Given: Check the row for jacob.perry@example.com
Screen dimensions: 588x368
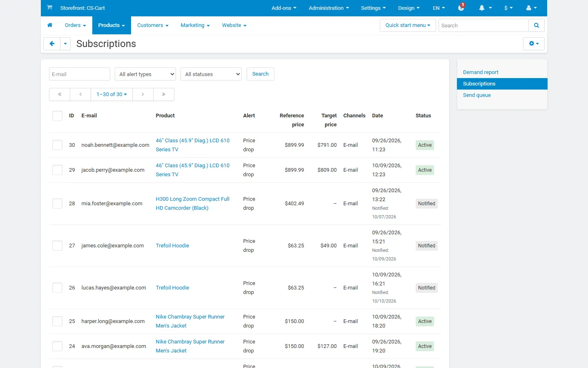Looking at the screenshot, I should pos(58,170).
